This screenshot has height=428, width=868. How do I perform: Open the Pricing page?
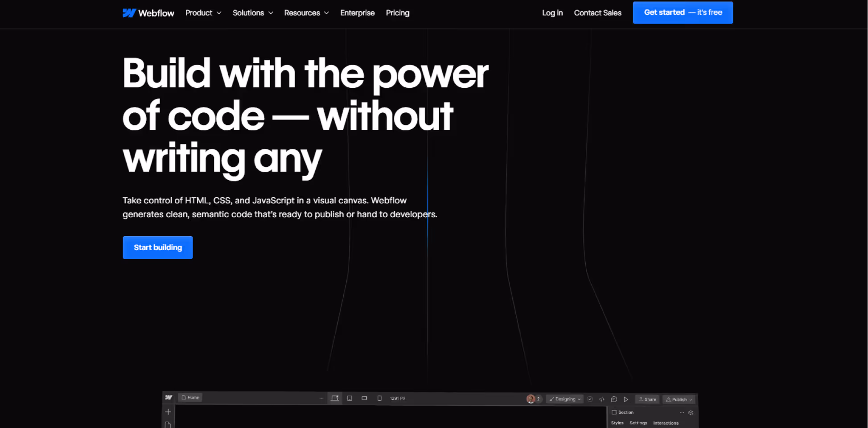[398, 13]
